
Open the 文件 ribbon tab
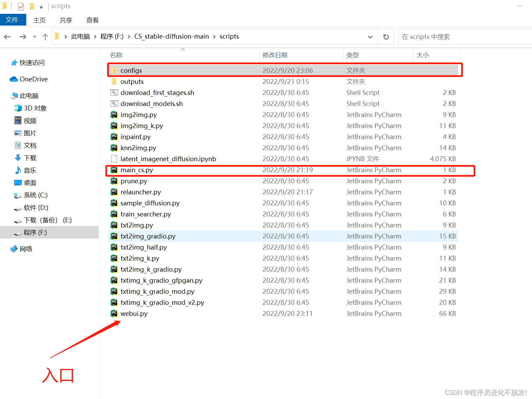(12, 20)
